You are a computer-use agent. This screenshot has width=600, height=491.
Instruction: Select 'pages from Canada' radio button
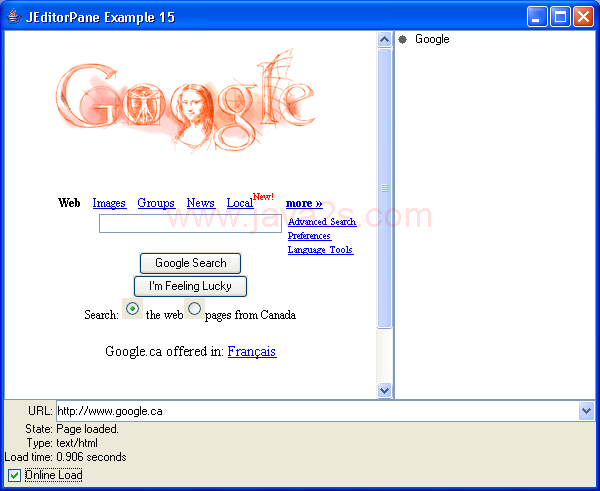pyautogui.click(x=194, y=308)
